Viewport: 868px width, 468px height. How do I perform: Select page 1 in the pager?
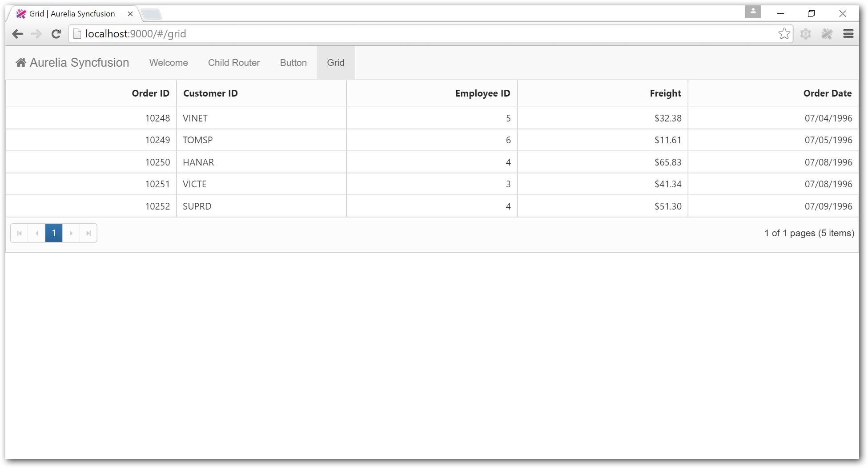tap(54, 233)
